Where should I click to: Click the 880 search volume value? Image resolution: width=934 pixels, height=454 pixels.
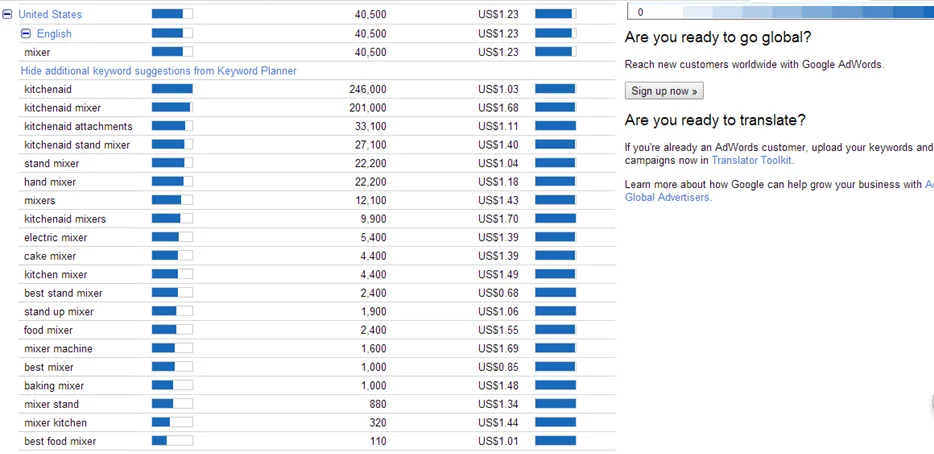click(x=378, y=404)
